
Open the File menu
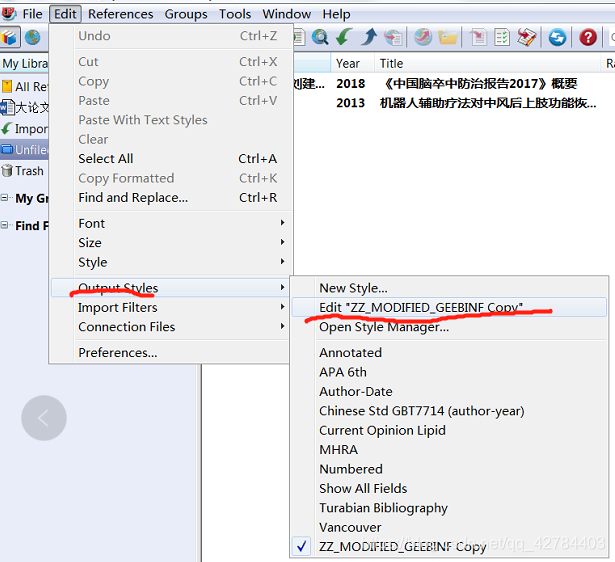(32, 14)
